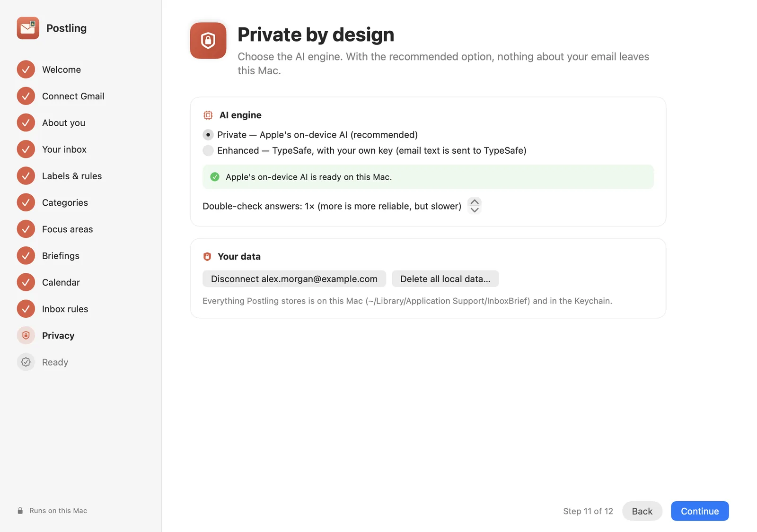Open the Briefings step label
The height and width of the screenshot is (532, 757).
click(61, 256)
